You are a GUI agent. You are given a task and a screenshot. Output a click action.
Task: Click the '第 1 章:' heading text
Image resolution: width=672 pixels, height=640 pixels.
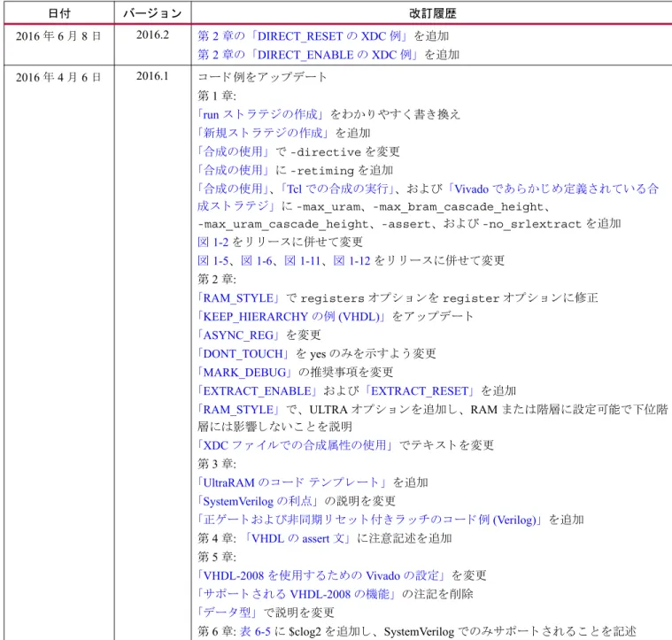[x=217, y=96]
